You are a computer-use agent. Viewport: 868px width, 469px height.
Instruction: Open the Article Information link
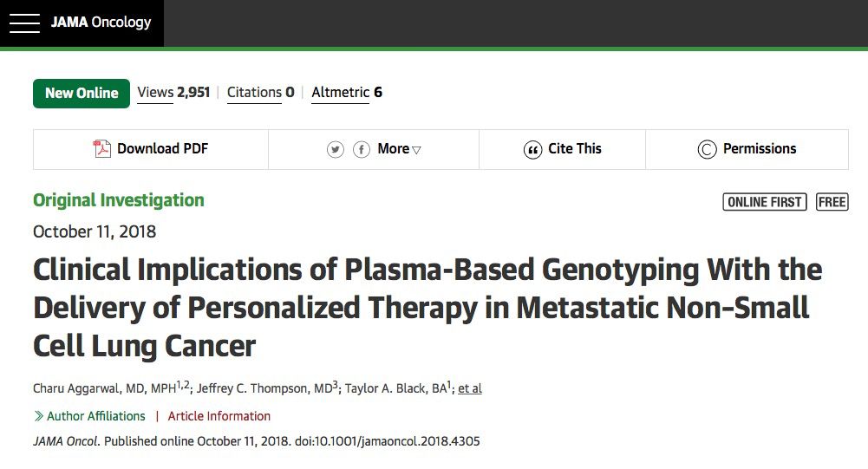click(x=219, y=416)
